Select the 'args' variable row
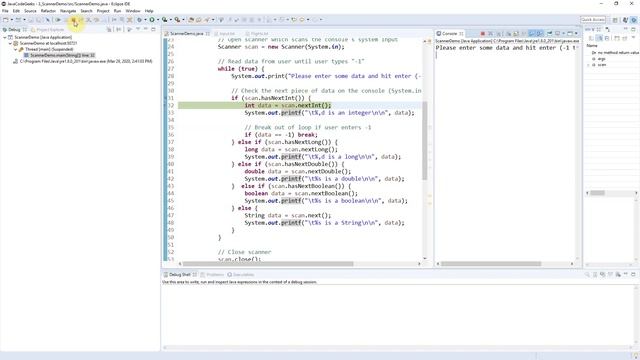 click(602, 59)
